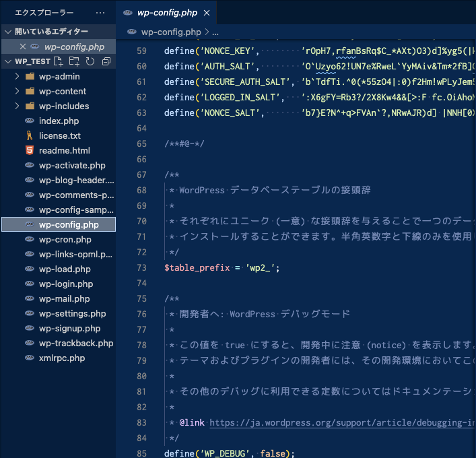Click エクスプローラー panel title
The width and height of the screenshot is (476, 458).
[44, 13]
